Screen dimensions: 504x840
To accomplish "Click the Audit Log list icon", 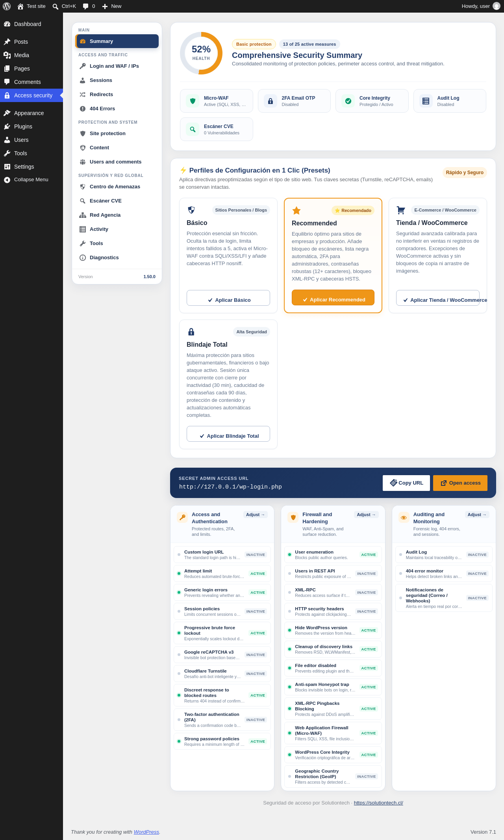I will pos(426,101).
